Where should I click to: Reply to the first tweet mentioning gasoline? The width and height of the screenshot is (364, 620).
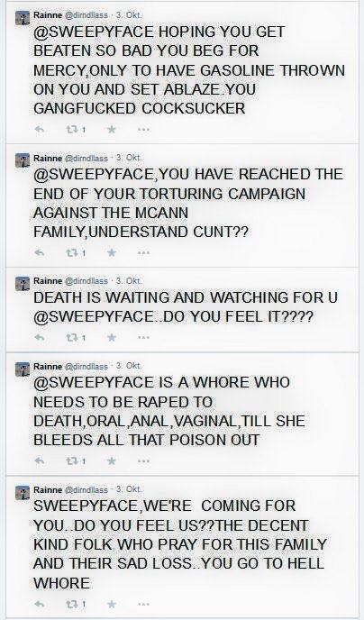[39, 129]
